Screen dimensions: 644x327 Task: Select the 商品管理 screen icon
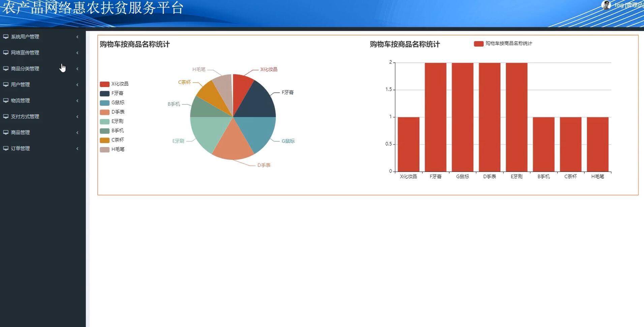(x=5, y=132)
